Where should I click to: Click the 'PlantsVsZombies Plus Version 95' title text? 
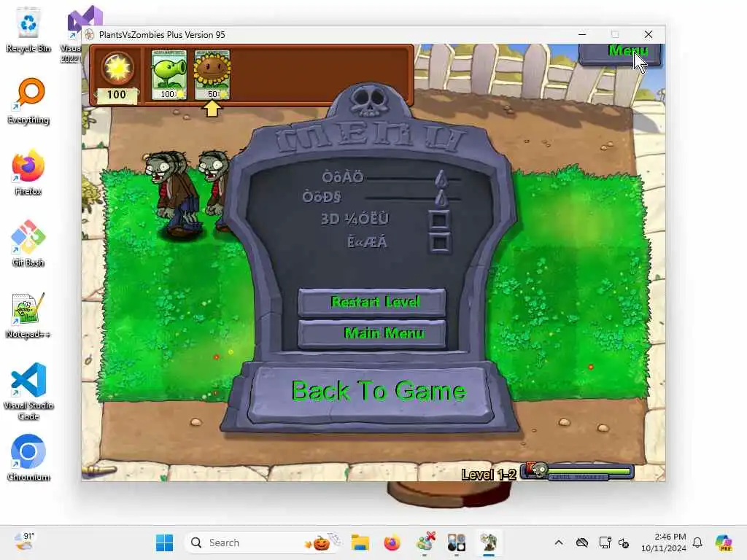click(162, 35)
